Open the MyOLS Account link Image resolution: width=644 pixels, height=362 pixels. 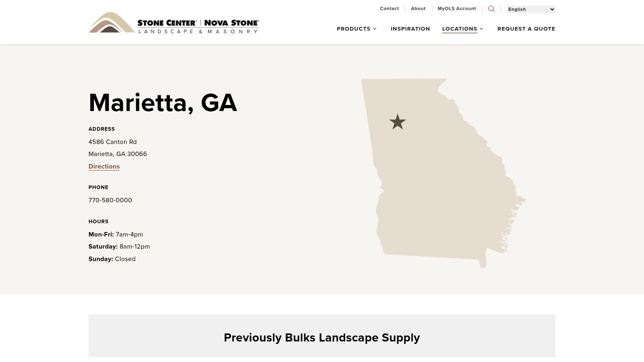click(x=457, y=8)
